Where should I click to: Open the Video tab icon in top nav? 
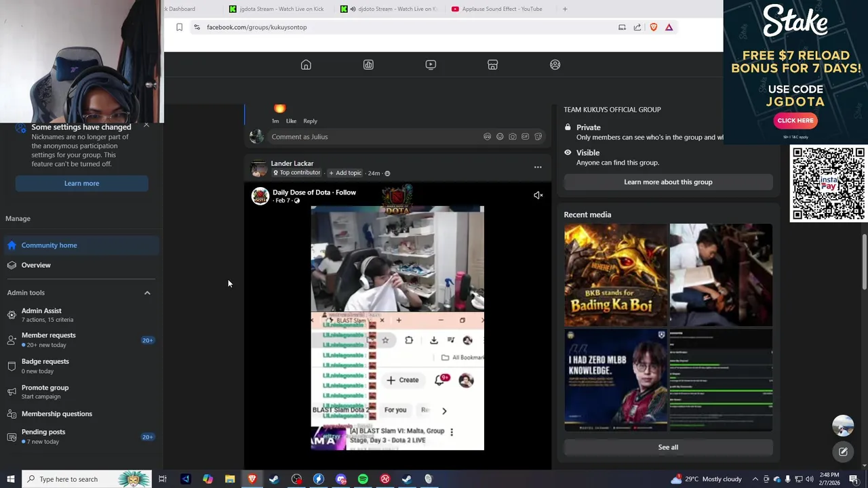431,64
